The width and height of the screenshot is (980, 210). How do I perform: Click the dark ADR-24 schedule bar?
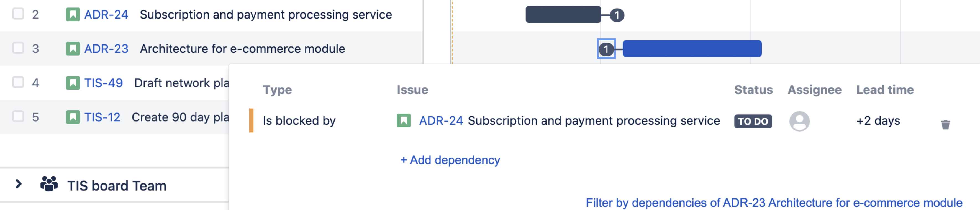click(x=563, y=14)
